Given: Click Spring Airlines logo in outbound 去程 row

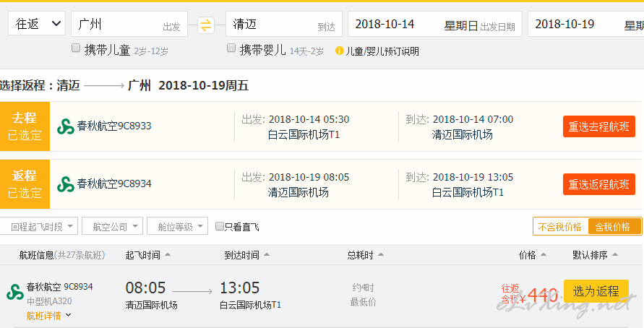Looking at the screenshot, I should (66, 126).
